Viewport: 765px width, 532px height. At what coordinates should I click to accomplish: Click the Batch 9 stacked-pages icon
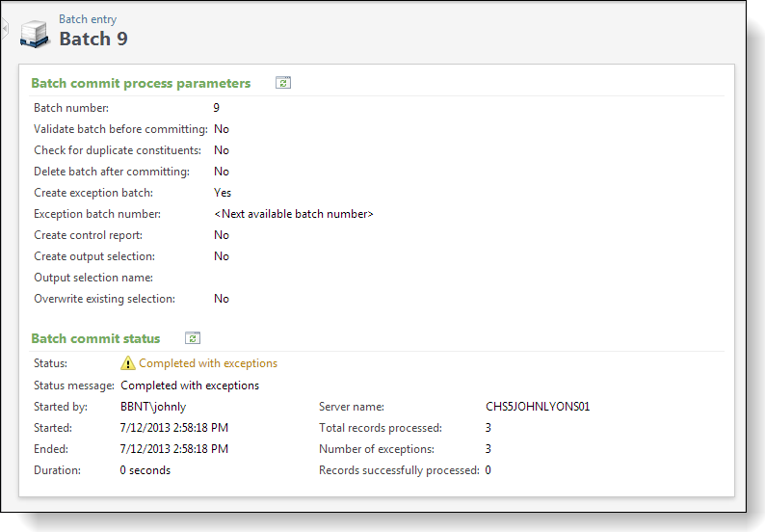coord(35,34)
